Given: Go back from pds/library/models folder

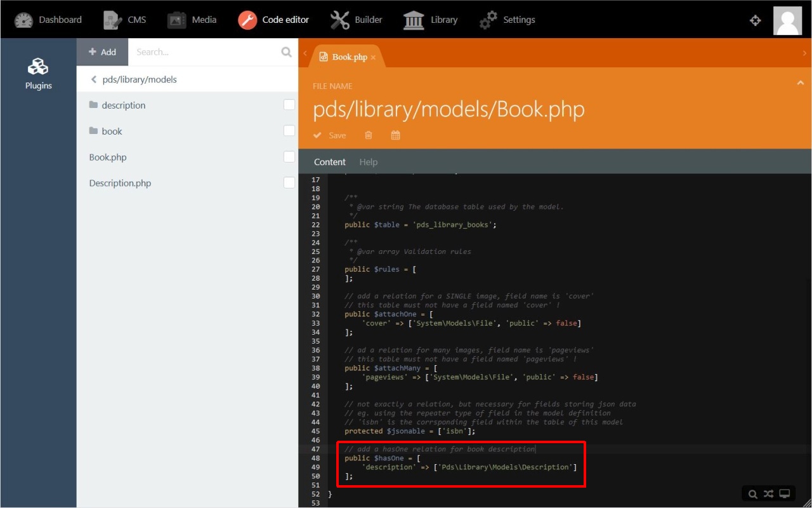Looking at the screenshot, I should pos(94,79).
